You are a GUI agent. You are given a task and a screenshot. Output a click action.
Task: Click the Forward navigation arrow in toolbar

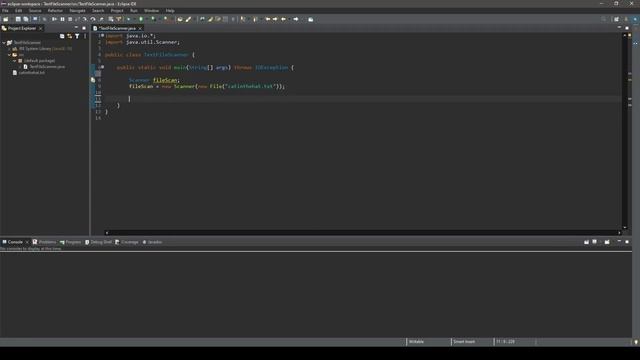tap(296, 19)
